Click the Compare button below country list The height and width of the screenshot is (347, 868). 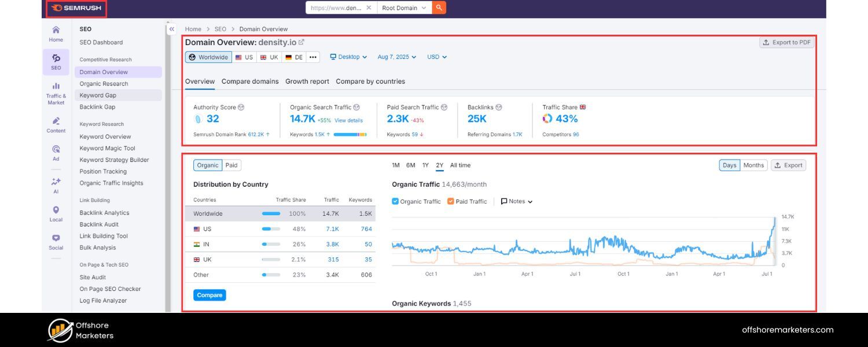[209, 295]
